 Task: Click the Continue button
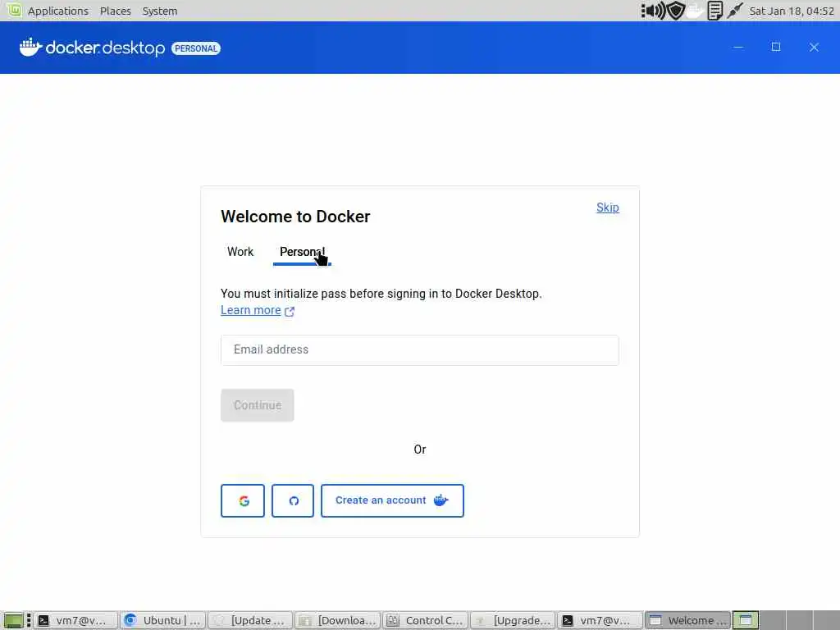coord(257,405)
